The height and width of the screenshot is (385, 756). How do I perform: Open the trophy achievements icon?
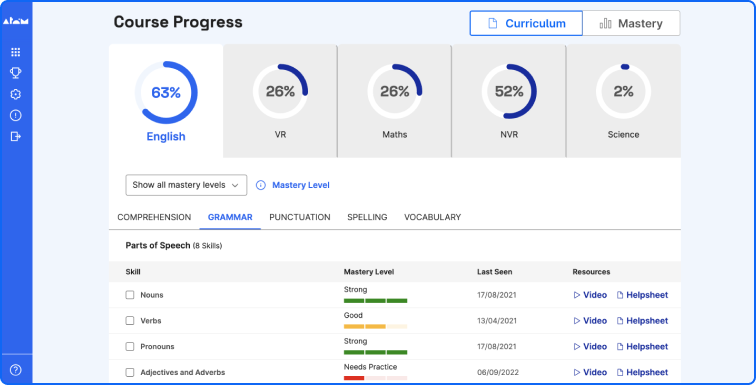(15, 73)
